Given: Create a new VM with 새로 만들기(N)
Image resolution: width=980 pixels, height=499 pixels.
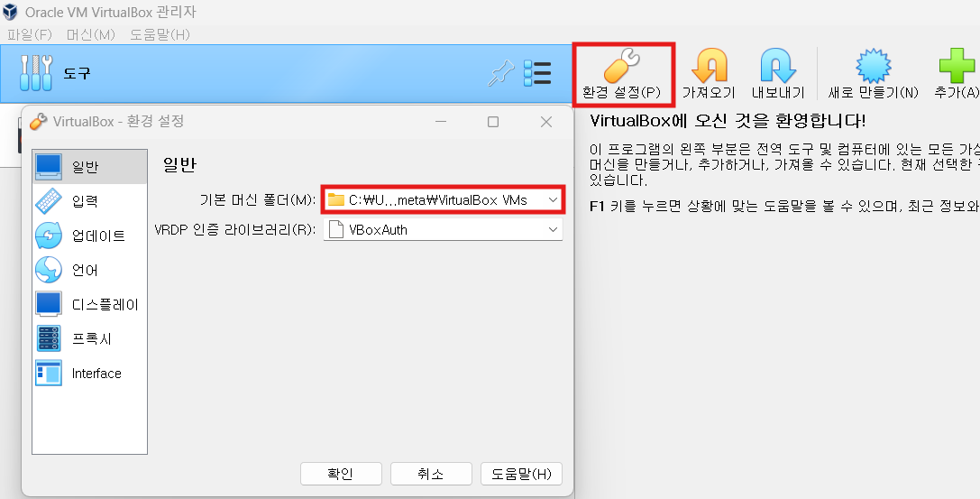Looking at the screenshot, I should click(873, 74).
